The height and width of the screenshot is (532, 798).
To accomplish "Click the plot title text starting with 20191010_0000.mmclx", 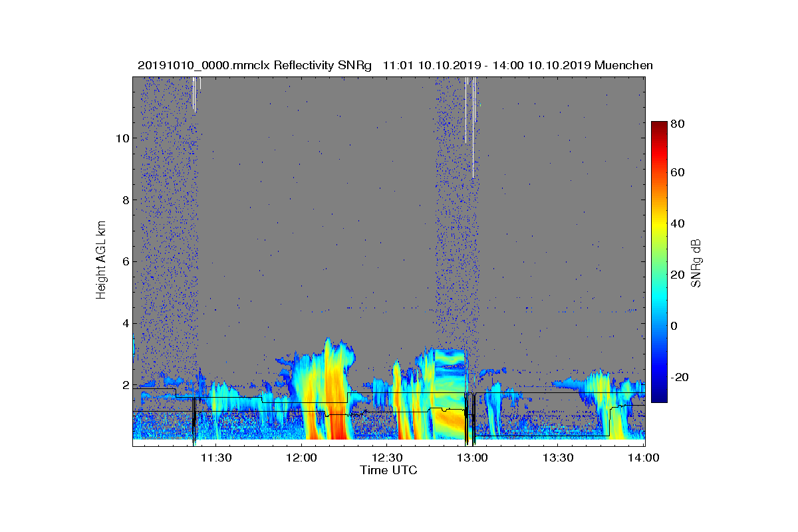I will [x=395, y=65].
